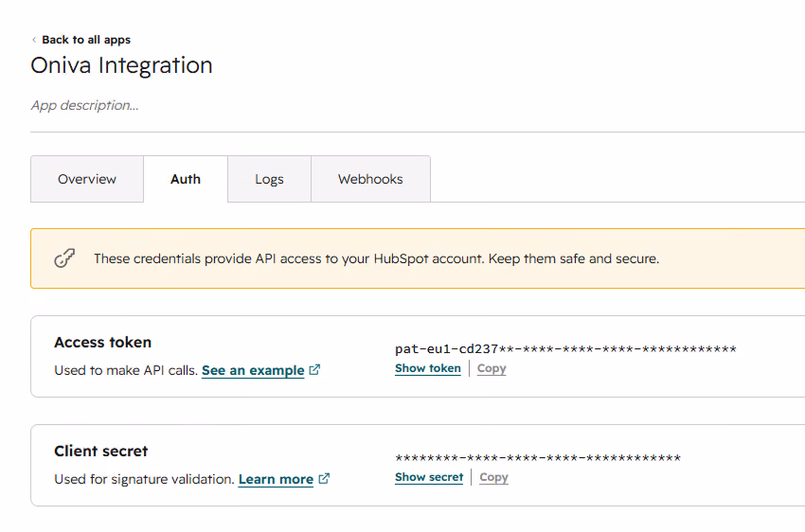Click the Learn more link
805x532 pixels.
(x=276, y=479)
